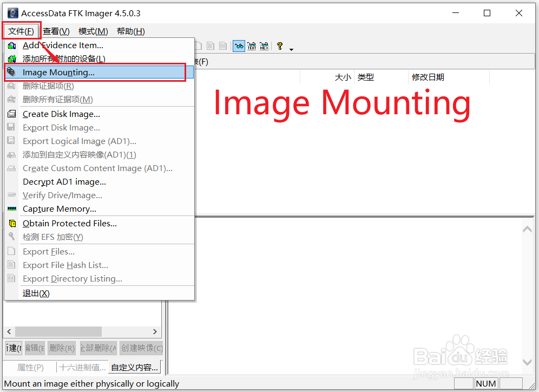Click the Export File Hash List toolbar icon
Image resolution: width=539 pixels, height=392 pixels.
(x=211, y=45)
